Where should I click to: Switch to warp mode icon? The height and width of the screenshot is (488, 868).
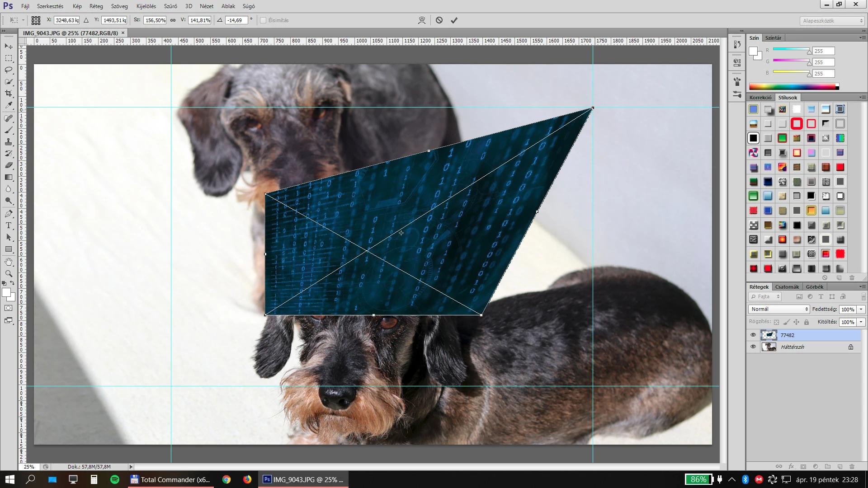(422, 20)
